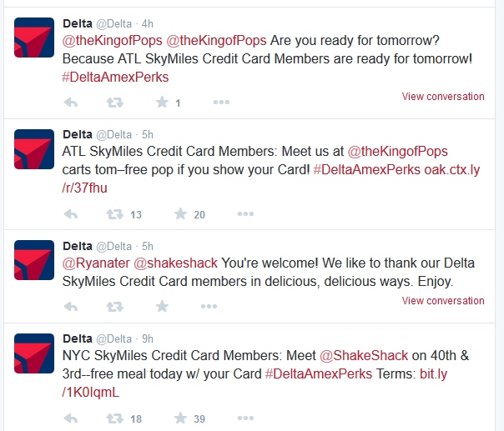Reply to the @Ryanater You're welcome tweet

click(x=72, y=306)
